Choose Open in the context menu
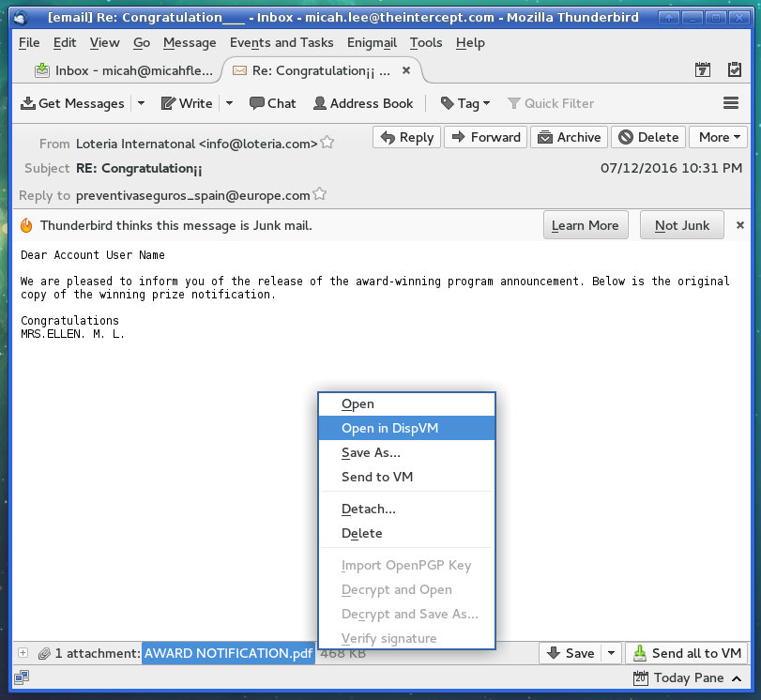761x700 pixels. pos(406,403)
